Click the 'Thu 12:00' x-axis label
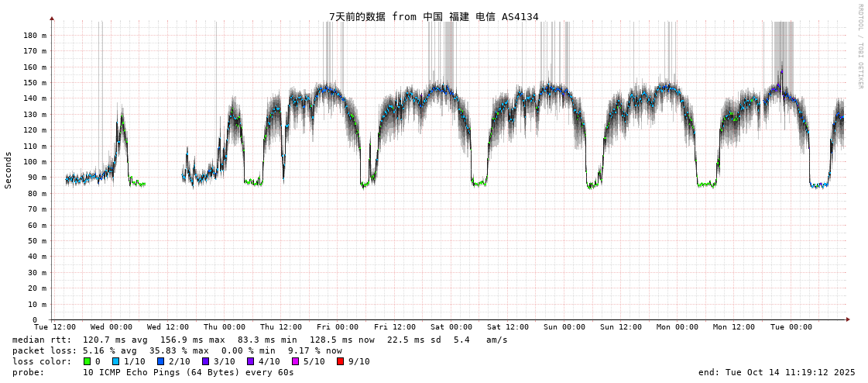The width and height of the screenshot is (868, 383). point(281,327)
